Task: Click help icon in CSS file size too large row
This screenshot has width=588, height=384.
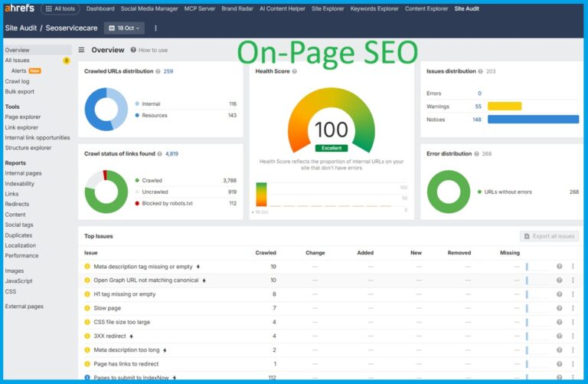Action: coord(559,322)
